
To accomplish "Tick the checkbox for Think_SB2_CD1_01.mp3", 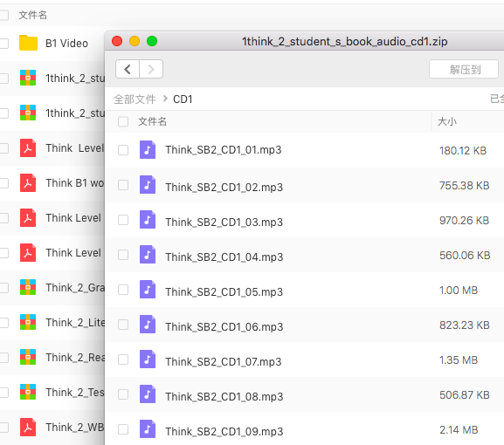I will [x=123, y=150].
